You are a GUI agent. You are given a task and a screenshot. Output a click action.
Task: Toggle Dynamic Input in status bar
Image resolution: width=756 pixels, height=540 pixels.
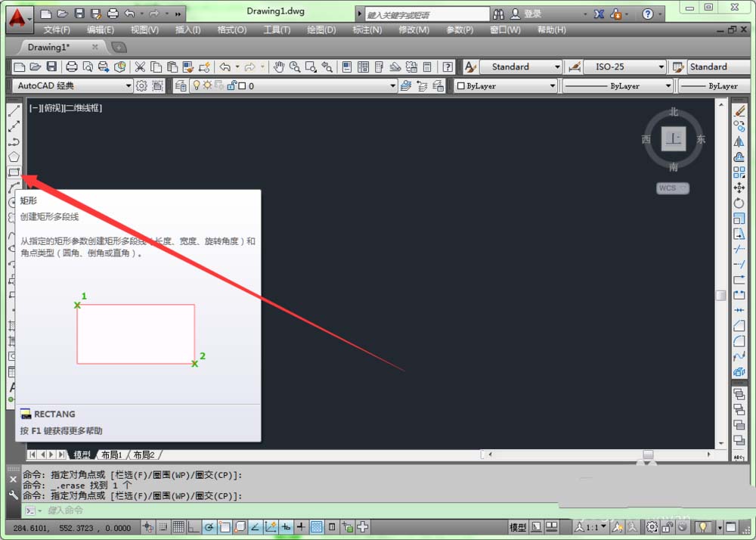pos(286,527)
